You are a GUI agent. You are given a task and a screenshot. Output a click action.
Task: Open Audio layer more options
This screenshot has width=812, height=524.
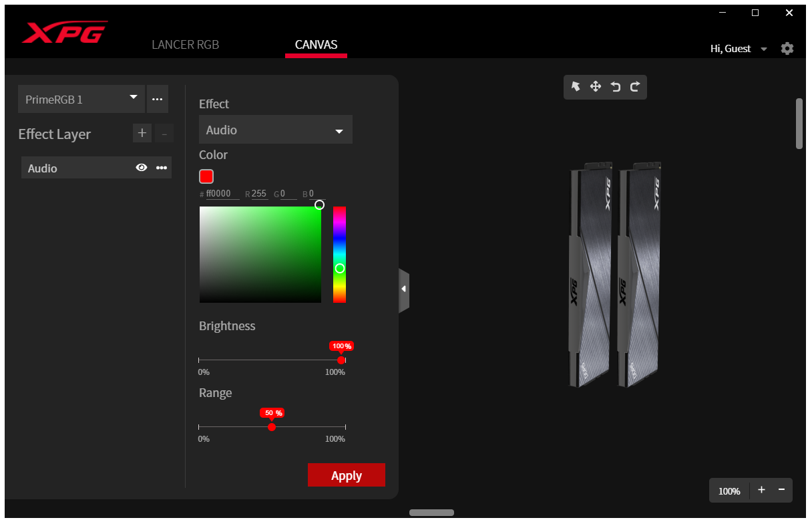pyautogui.click(x=162, y=168)
